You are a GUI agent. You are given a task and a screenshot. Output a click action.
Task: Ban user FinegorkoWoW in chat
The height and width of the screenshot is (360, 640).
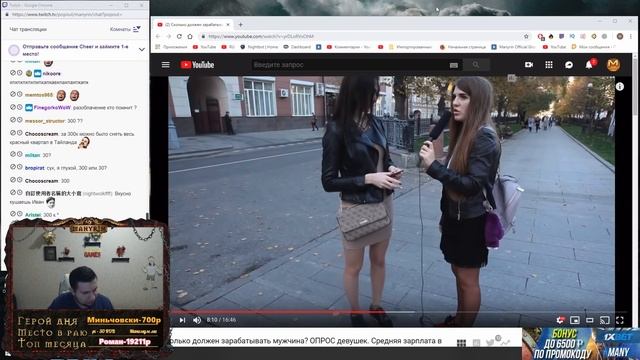tap(13, 107)
